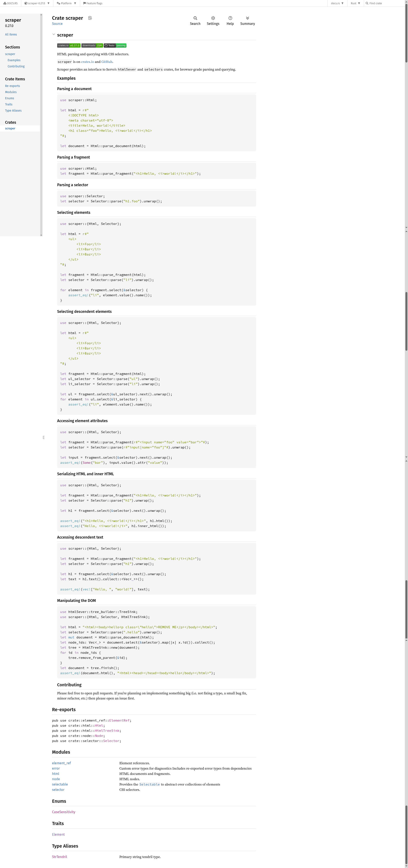
Task: Open the element_ref module
Action: point(61,763)
